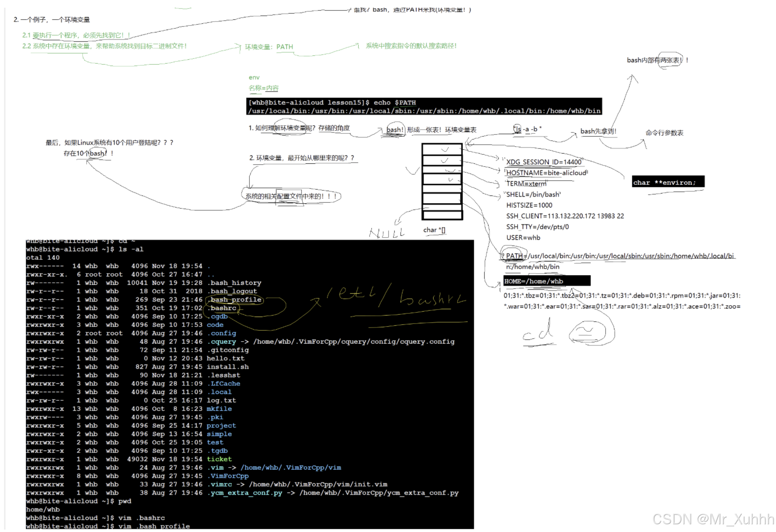Click the question '2. 环境变量，最开始从哪里来的呢？'
This screenshot has height=532, width=776.
(x=301, y=158)
